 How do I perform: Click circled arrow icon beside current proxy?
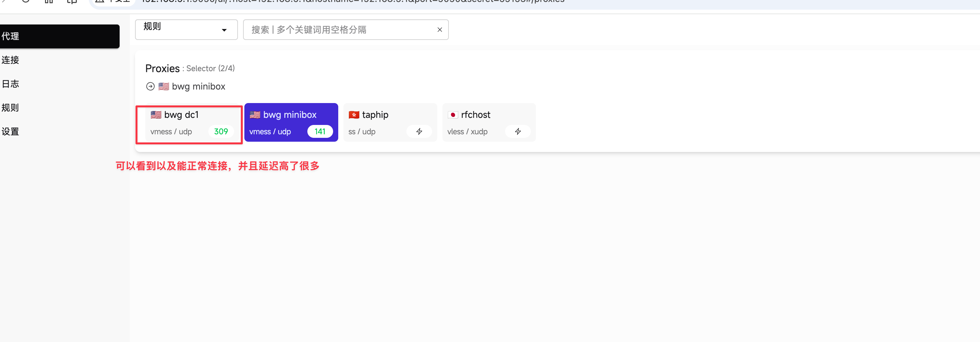pos(150,86)
